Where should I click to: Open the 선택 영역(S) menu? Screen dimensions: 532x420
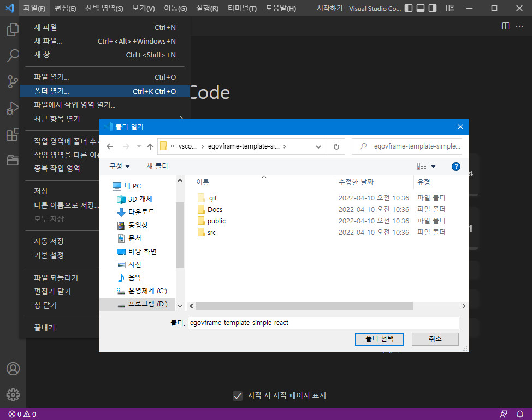[x=104, y=8]
